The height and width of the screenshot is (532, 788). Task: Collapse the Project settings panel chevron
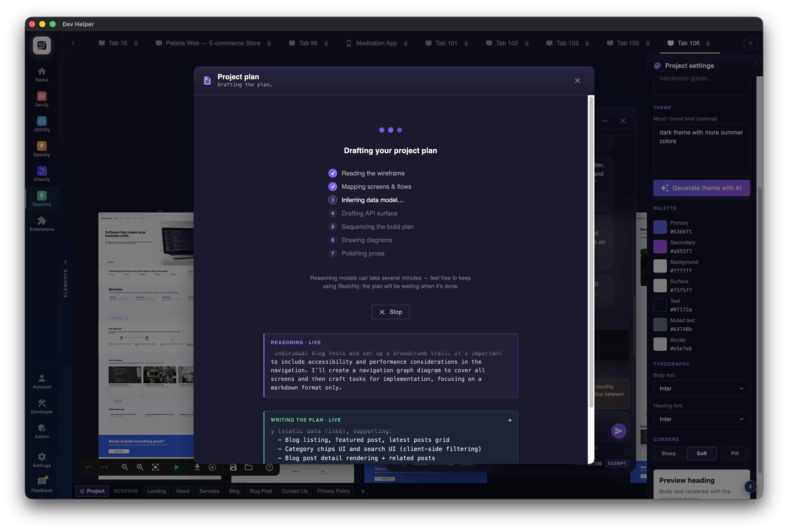pos(756,63)
